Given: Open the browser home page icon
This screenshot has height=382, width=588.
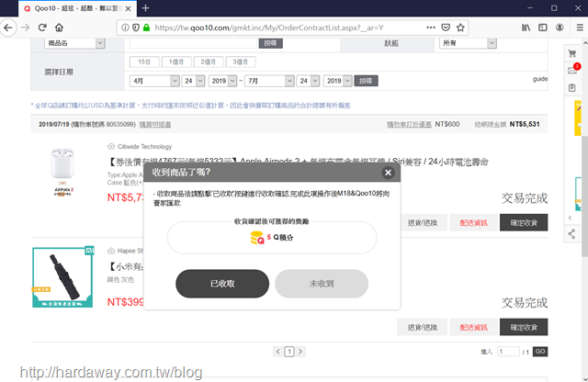Looking at the screenshot, I should tap(59, 28).
